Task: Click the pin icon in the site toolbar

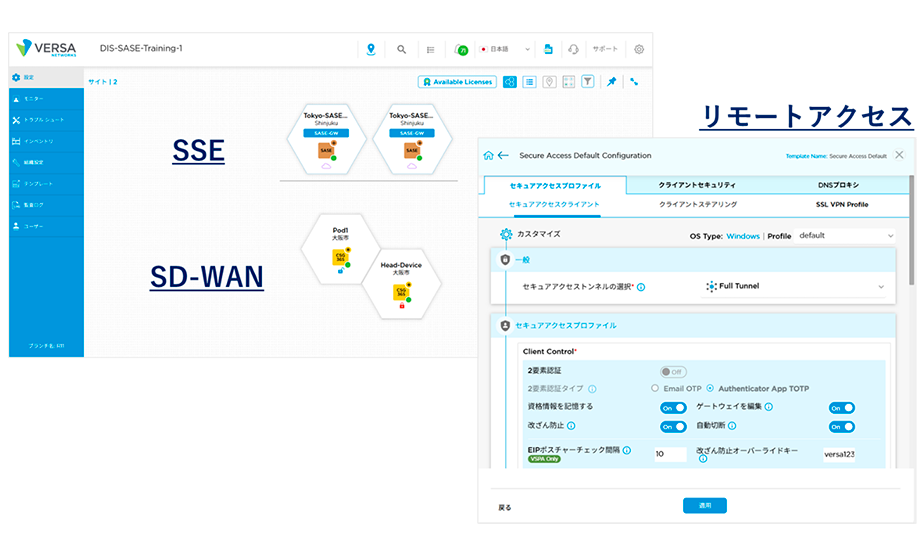Action: point(612,82)
